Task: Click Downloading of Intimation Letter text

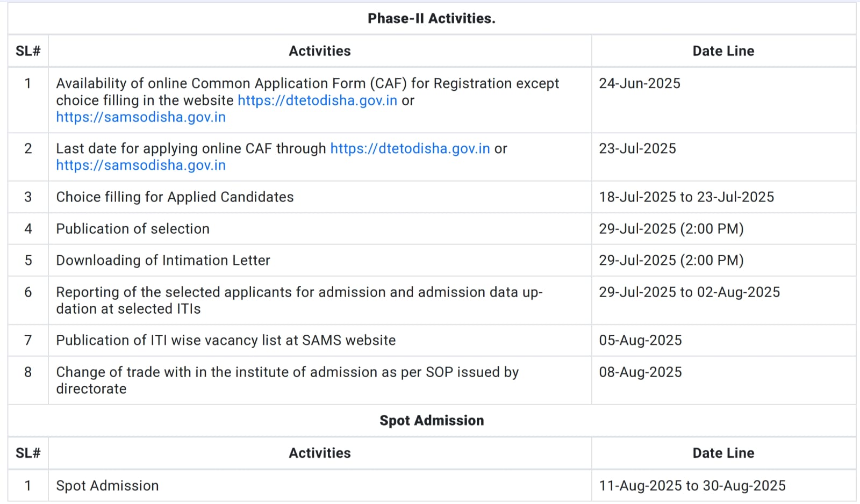Action: coord(163,260)
